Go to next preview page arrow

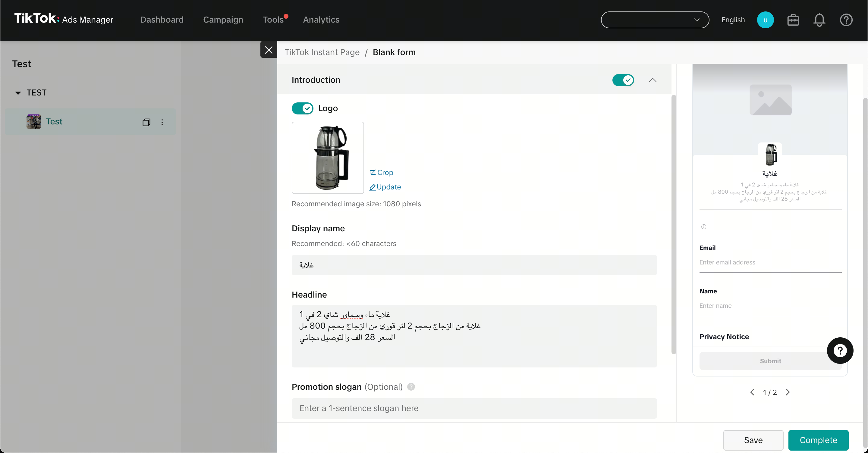click(x=788, y=392)
